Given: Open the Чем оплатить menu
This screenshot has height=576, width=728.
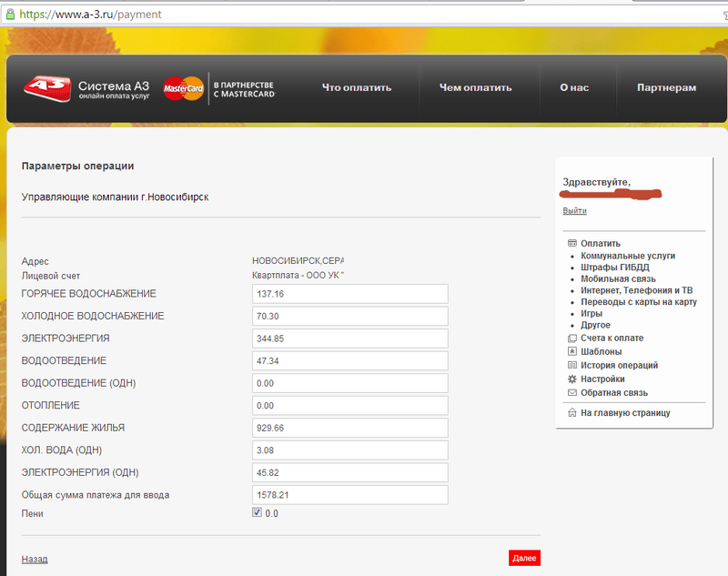Looking at the screenshot, I should (x=475, y=88).
